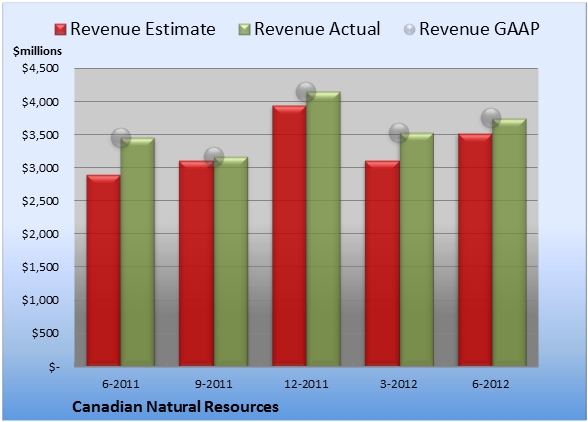The image size is (588, 422).
Task: Select the red estimate bar for 3-2012
Action: click(x=382, y=263)
